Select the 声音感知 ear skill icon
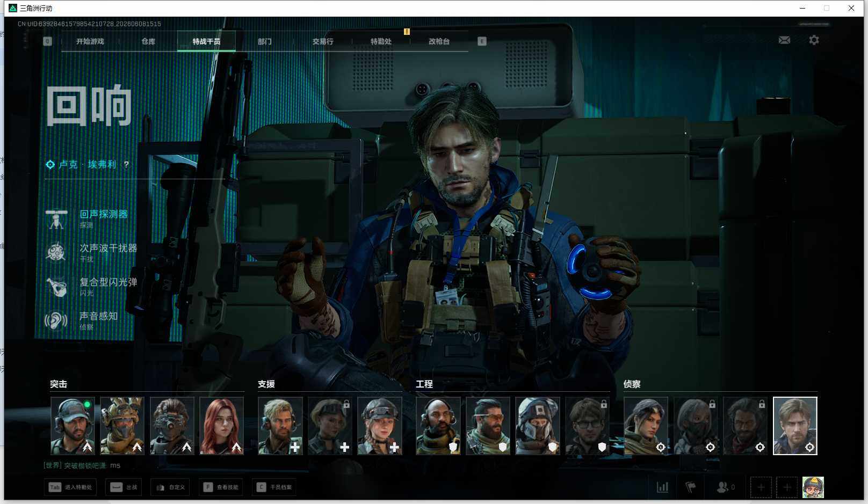The height and width of the screenshot is (504, 868). (x=56, y=320)
